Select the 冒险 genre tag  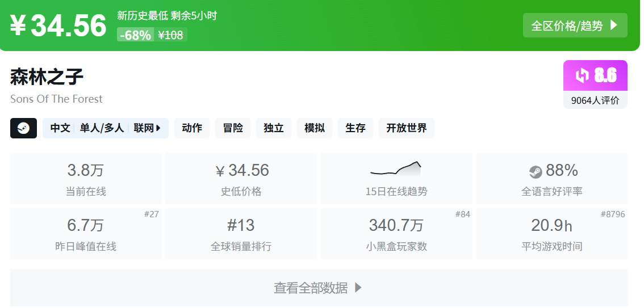pos(233,128)
